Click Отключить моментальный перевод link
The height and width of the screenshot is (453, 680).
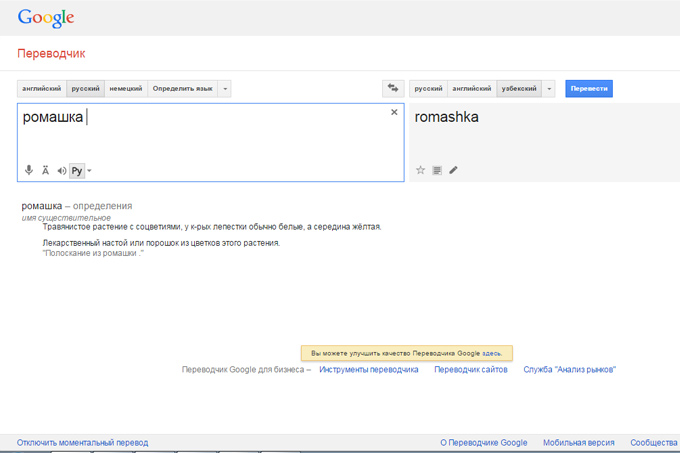(x=82, y=443)
